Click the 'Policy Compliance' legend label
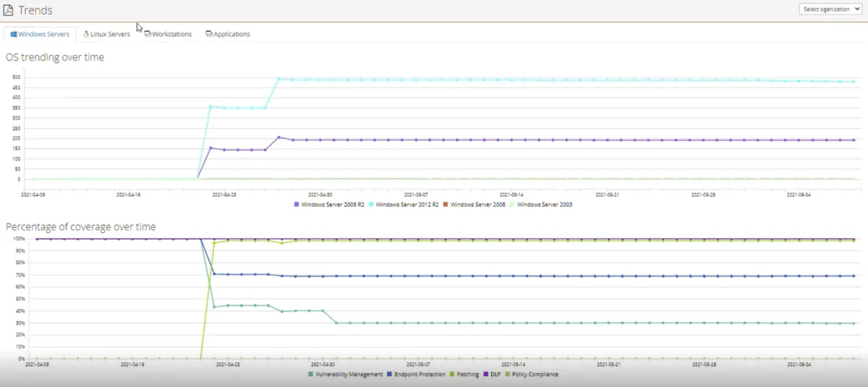 pyautogui.click(x=535, y=374)
